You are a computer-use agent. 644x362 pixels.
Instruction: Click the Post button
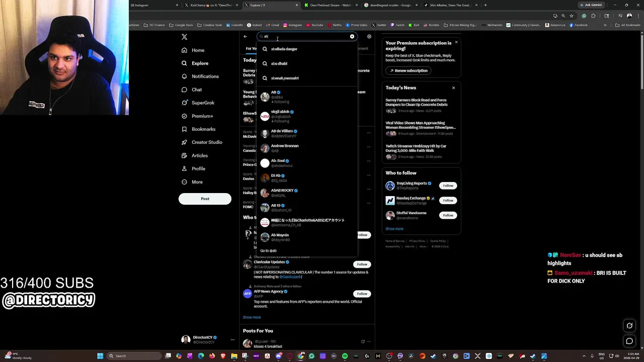click(x=205, y=199)
